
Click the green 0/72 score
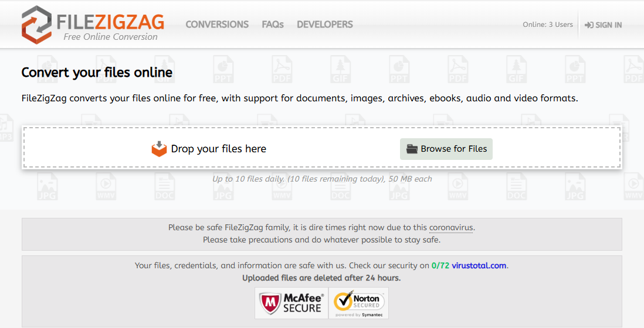coord(440,266)
